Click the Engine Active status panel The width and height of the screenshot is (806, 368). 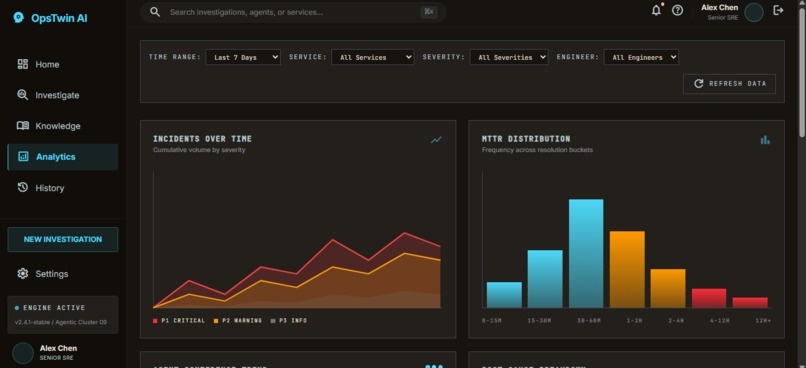(x=63, y=315)
